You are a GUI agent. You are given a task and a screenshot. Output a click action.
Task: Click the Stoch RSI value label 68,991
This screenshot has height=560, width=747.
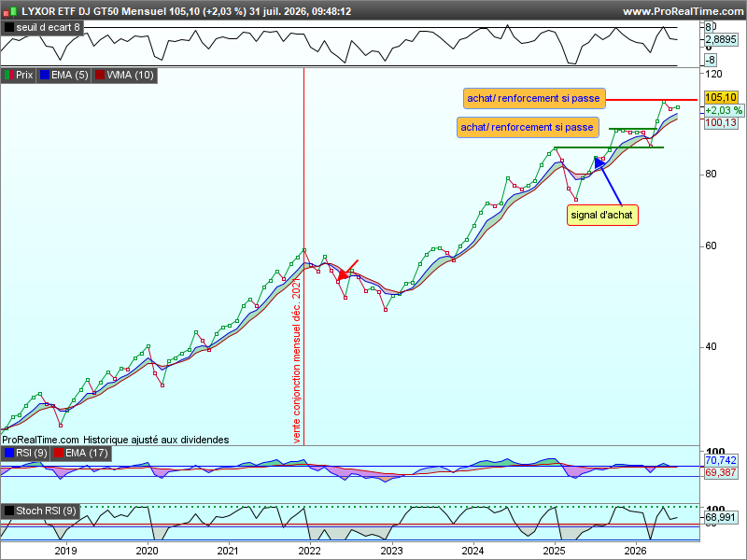[721, 517]
